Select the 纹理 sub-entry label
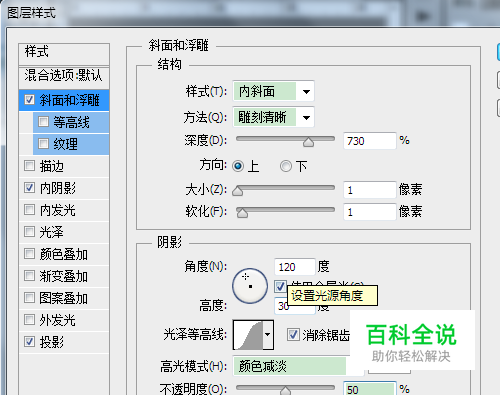The width and height of the screenshot is (500, 395). [65, 144]
